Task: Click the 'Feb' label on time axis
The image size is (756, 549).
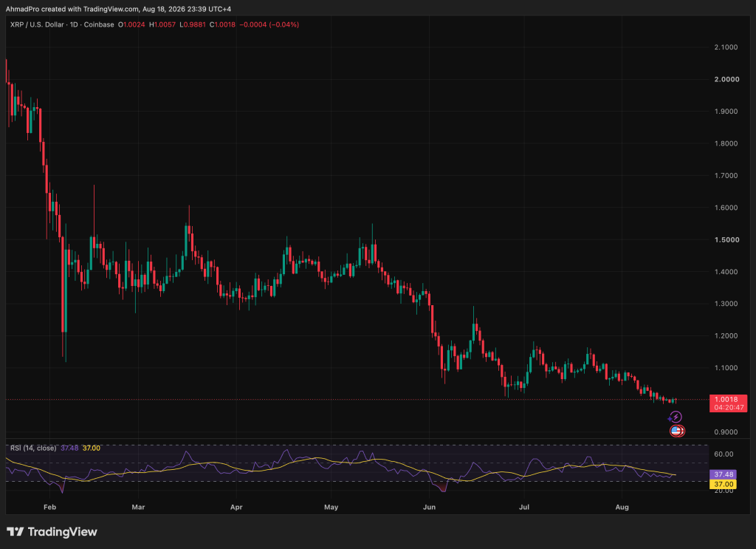Action: tap(49, 507)
